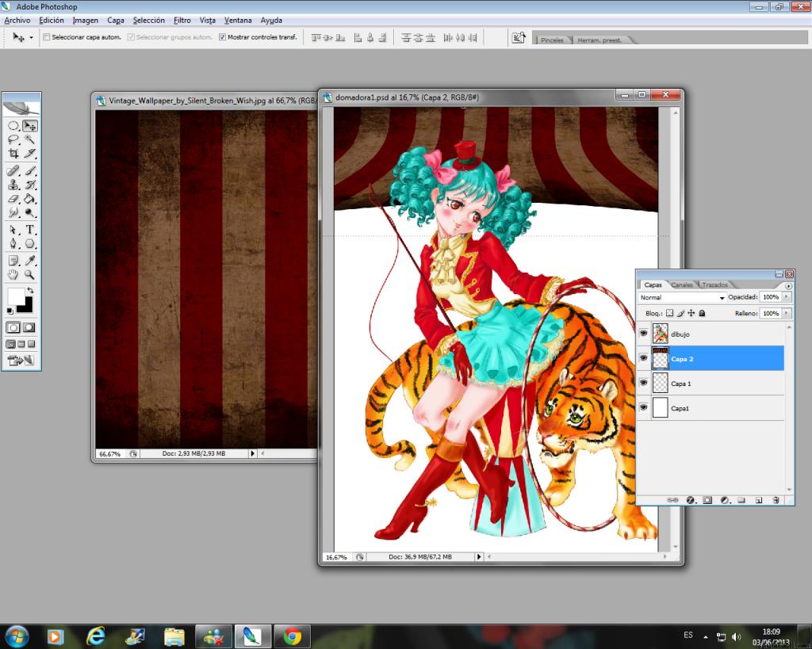The height and width of the screenshot is (649, 812).
Task: Toggle lock position in Layers panel
Action: coord(691,313)
